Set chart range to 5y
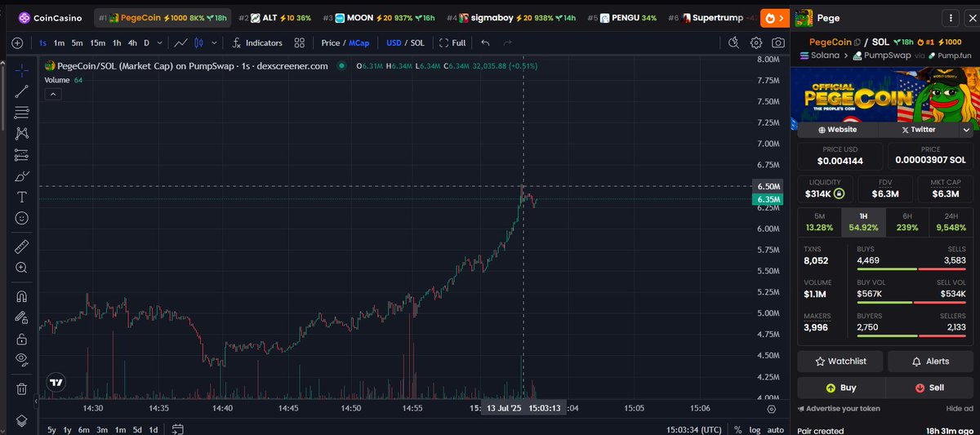This screenshot has width=980, height=435. [51, 429]
